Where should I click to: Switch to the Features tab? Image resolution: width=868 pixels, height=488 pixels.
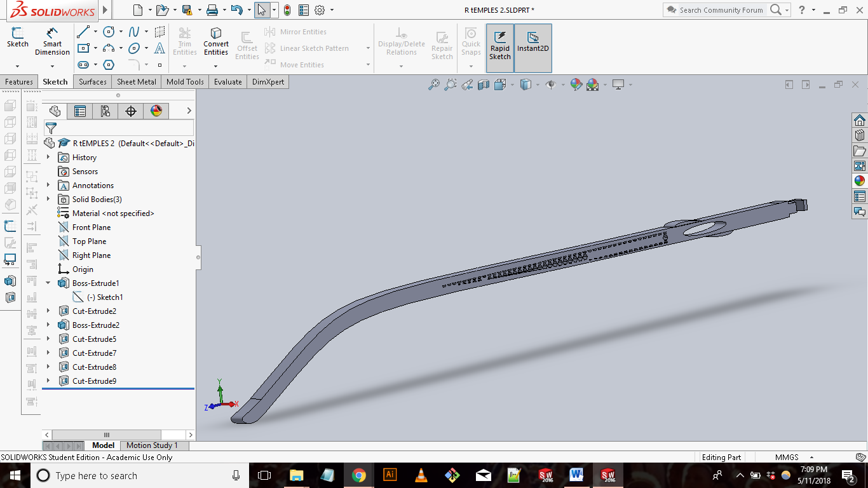click(19, 82)
